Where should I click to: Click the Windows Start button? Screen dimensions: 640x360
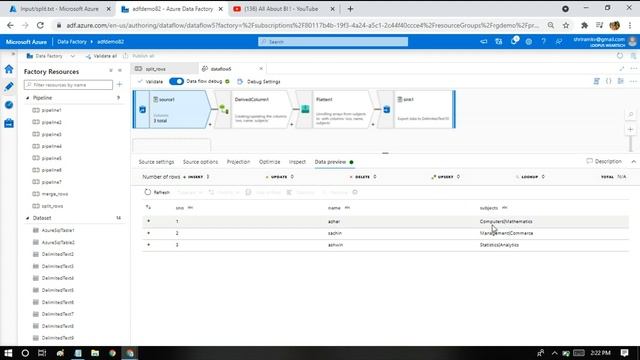8,353
